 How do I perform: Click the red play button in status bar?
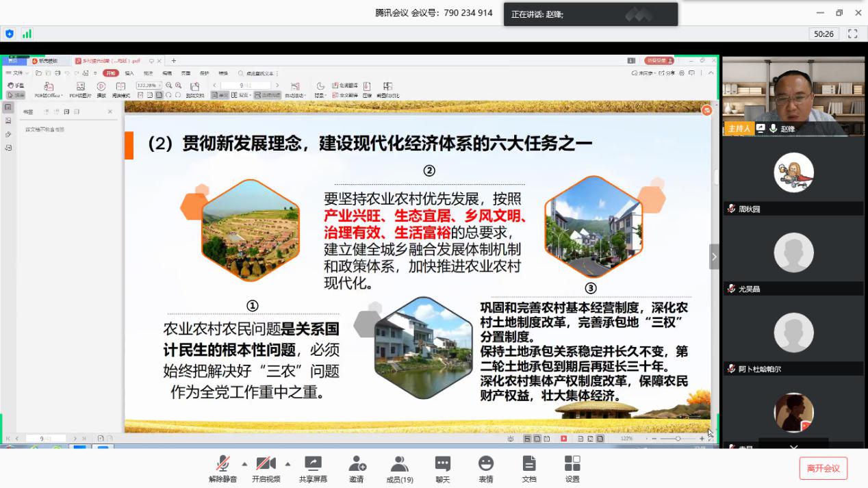tap(563, 438)
